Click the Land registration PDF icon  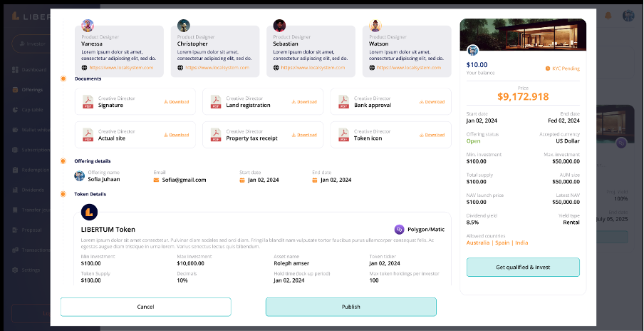tap(216, 102)
